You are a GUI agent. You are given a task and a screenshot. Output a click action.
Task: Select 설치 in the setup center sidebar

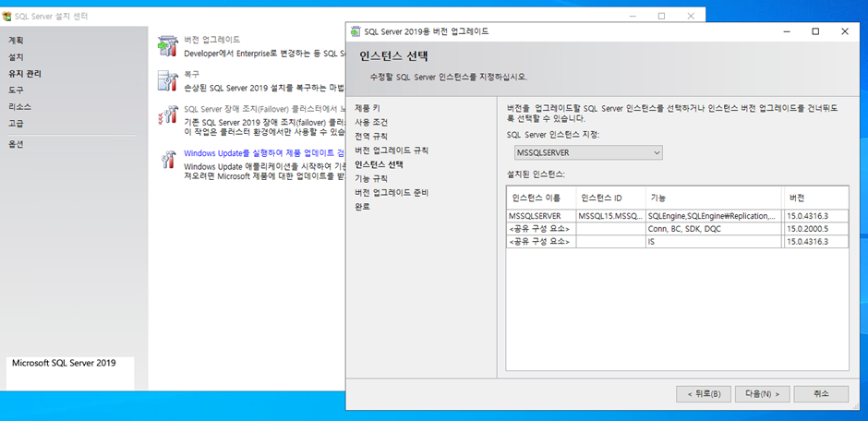point(16,57)
